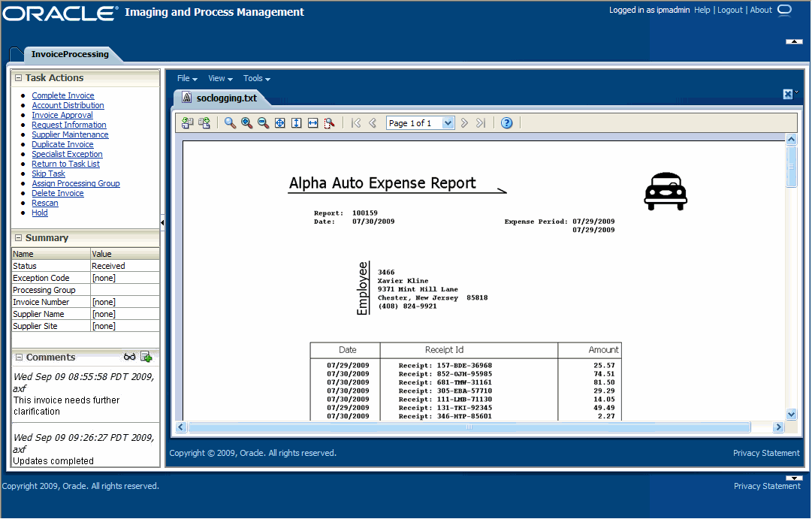Click Delete Invoice link

coord(58,193)
